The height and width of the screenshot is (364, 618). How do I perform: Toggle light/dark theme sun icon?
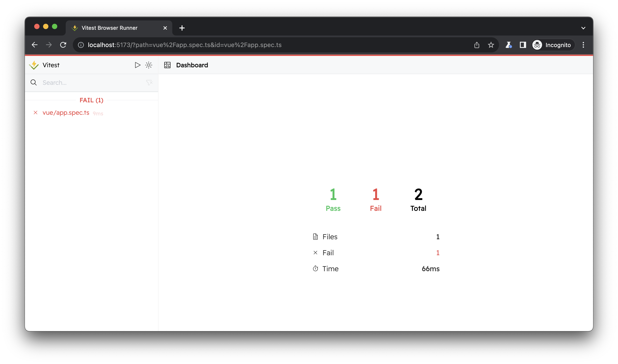click(x=149, y=65)
